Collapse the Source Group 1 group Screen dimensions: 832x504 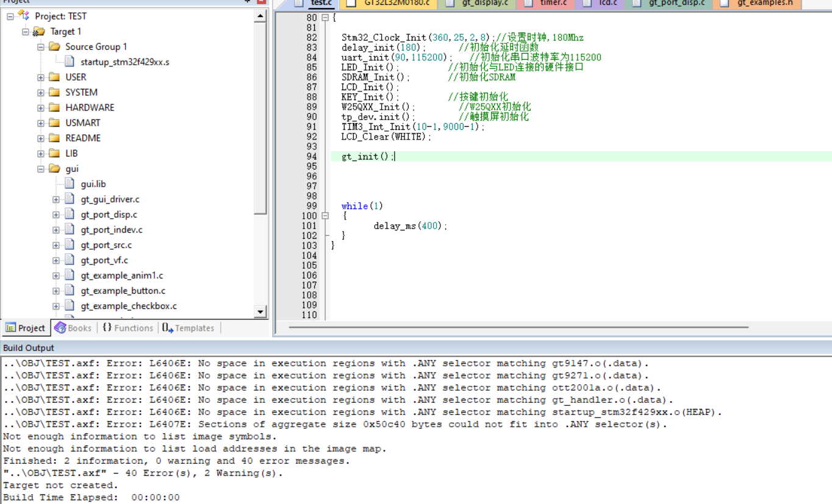click(41, 47)
